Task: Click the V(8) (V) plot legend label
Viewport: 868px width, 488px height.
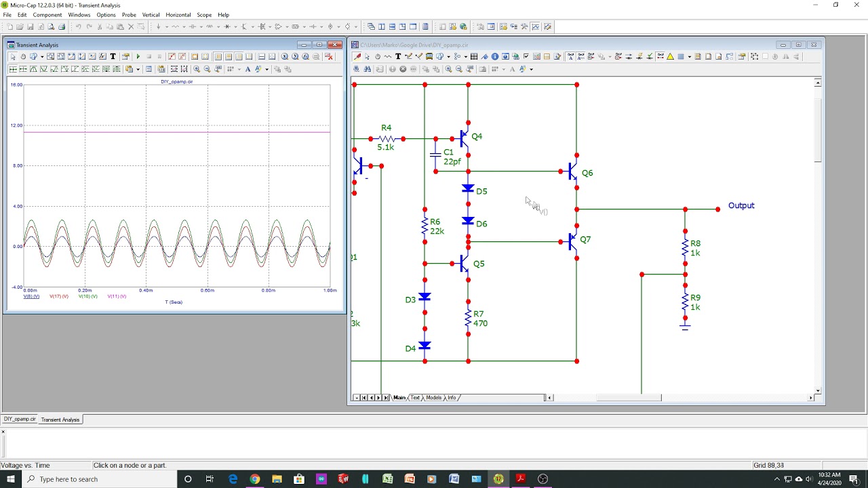Action: coord(31,296)
